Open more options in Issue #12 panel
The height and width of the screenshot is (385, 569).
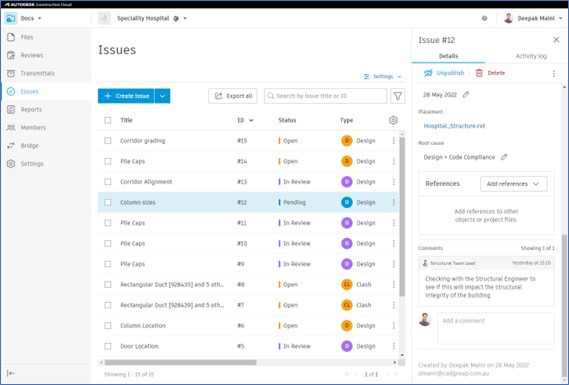click(x=554, y=73)
